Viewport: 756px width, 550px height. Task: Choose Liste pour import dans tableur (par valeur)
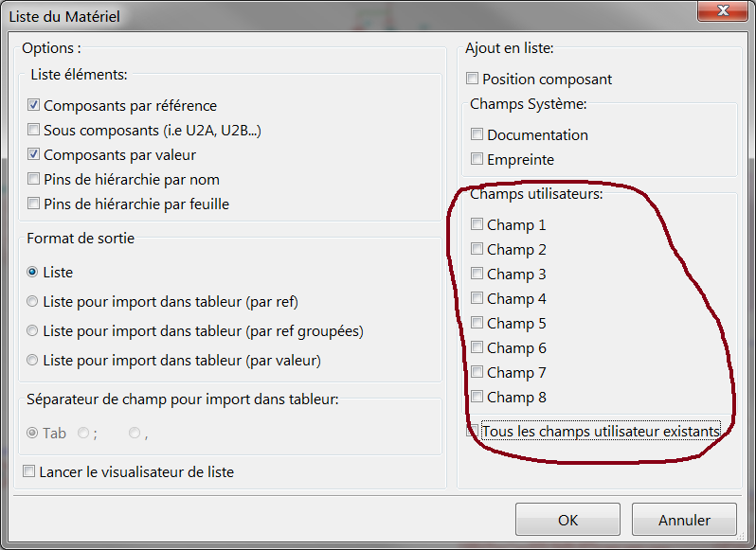[32, 361]
